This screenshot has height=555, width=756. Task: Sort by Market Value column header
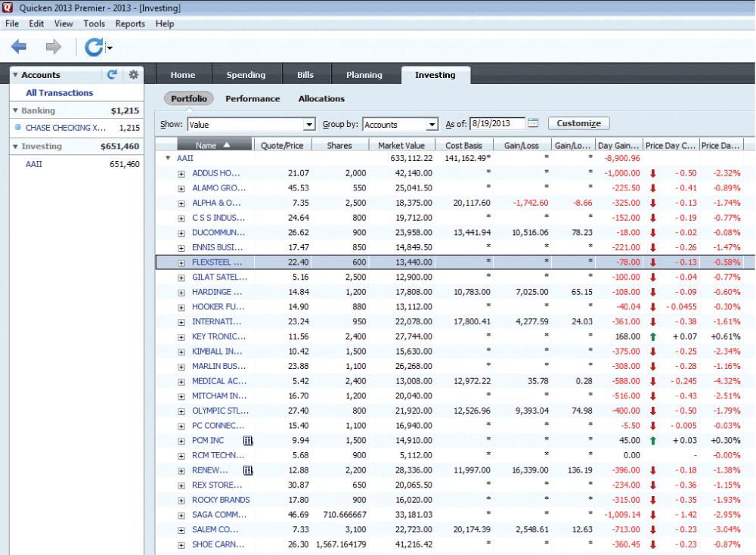(401, 145)
